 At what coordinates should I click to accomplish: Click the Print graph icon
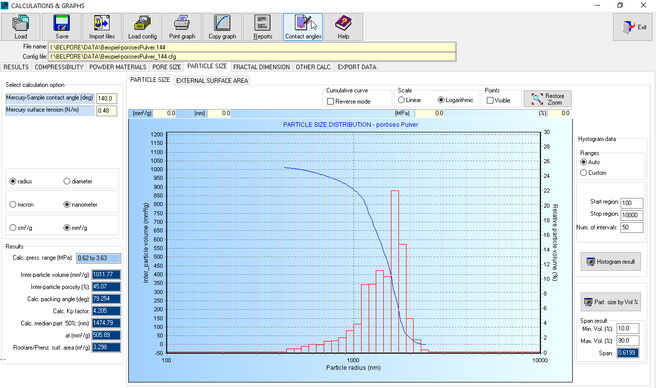tap(182, 23)
